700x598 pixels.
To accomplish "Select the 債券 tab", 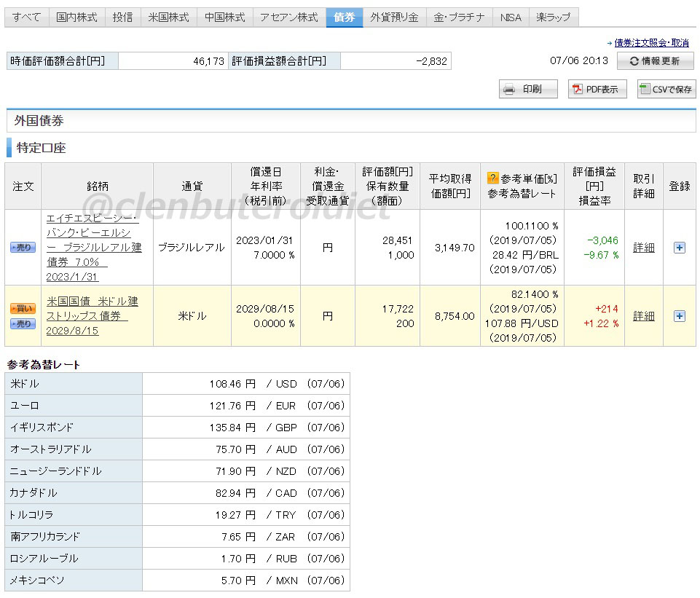I will pos(345,17).
